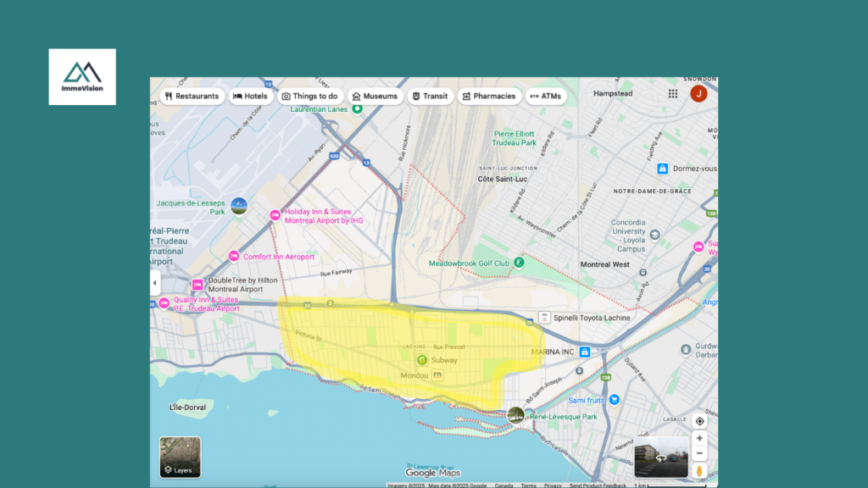Expand the collapsed side panel arrow

click(x=155, y=283)
